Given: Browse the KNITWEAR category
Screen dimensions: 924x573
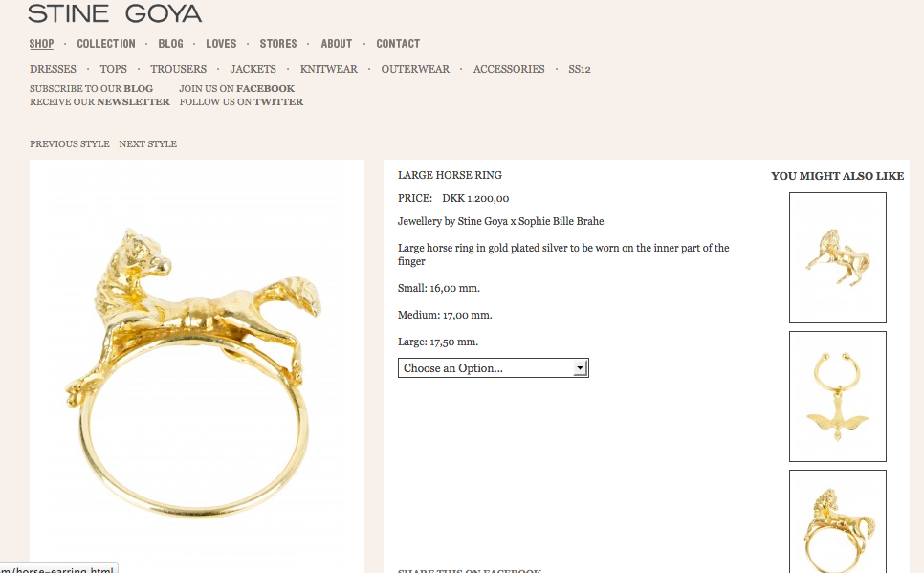Looking at the screenshot, I should 329,69.
